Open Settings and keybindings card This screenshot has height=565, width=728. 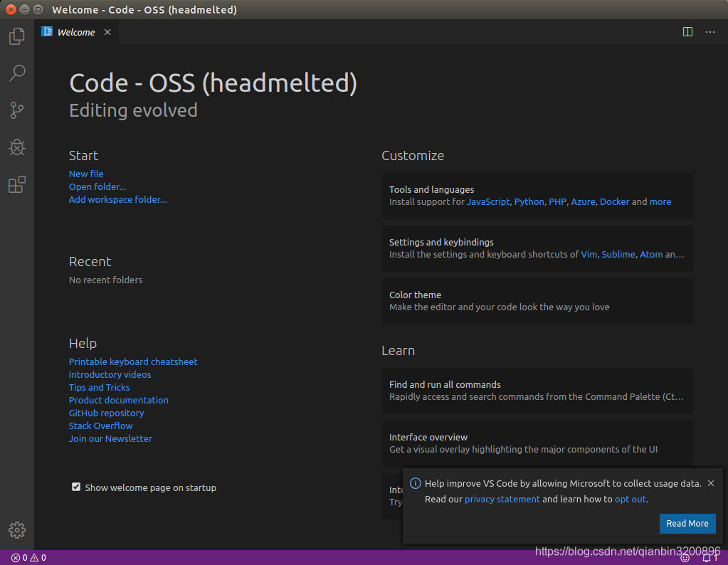pos(537,248)
